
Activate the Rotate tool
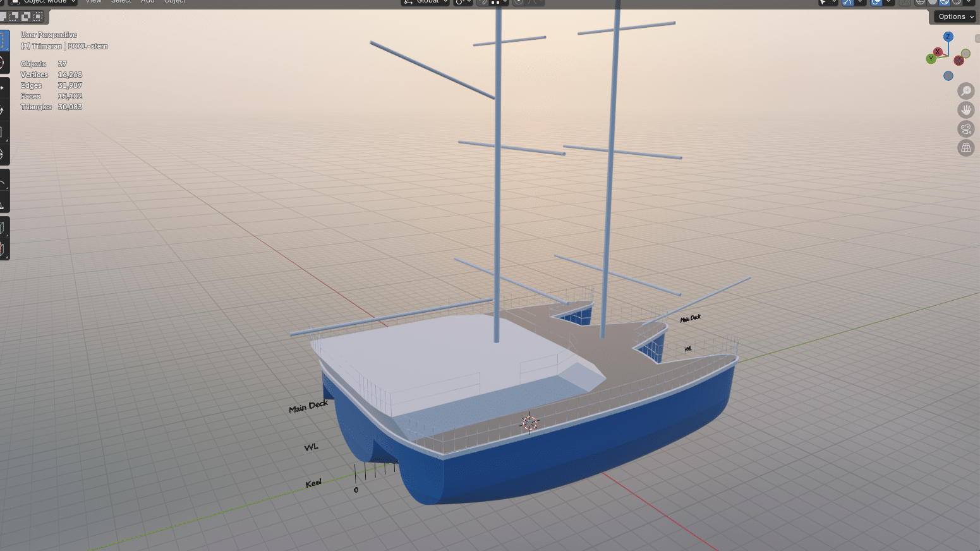[3, 110]
